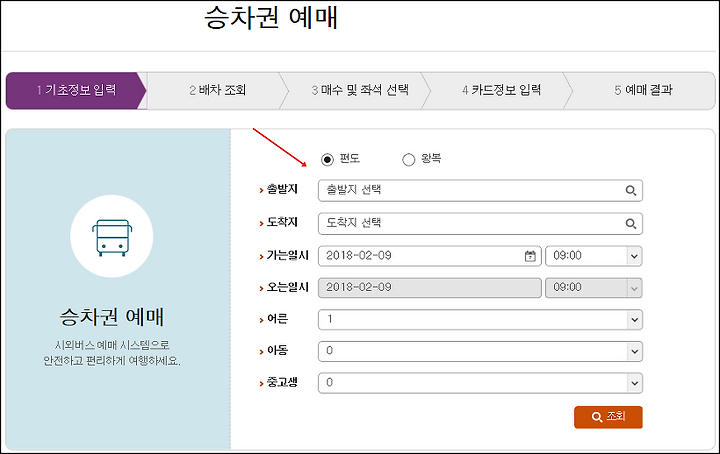720x454 pixels.
Task: Click the 도착지 선택 input field
Action: [x=480, y=224]
